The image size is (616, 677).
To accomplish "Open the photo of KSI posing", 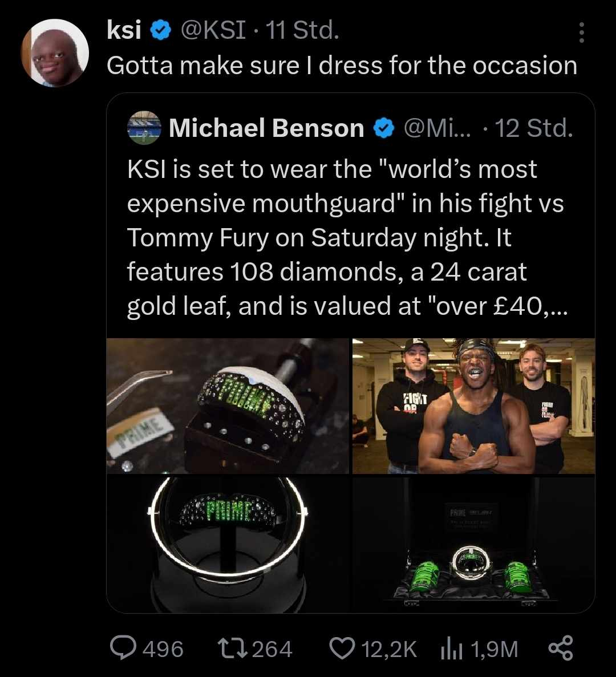I will point(473,406).
